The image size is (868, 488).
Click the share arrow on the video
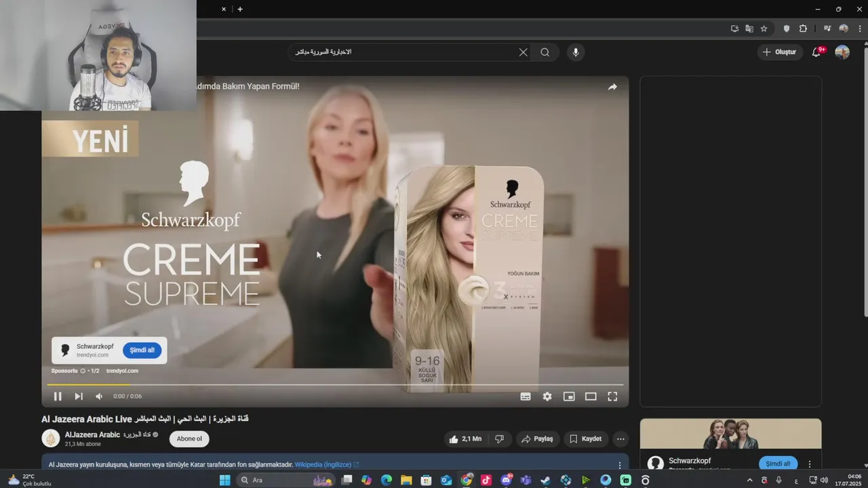[x=612, y=87]
